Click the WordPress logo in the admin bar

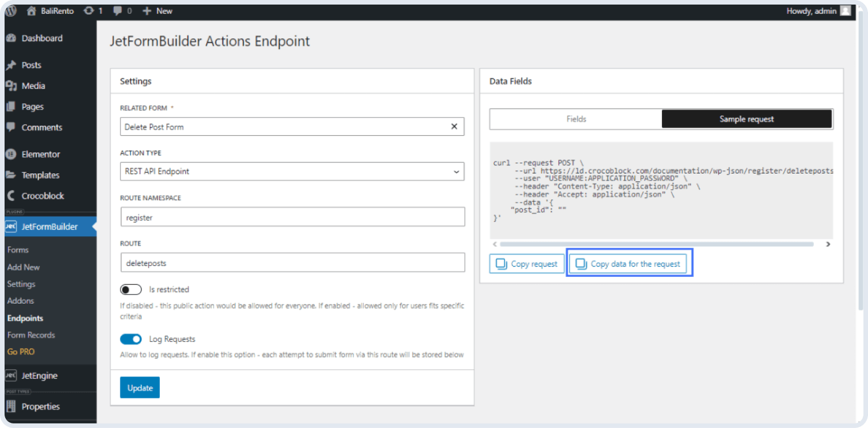[x=10, y=10]
